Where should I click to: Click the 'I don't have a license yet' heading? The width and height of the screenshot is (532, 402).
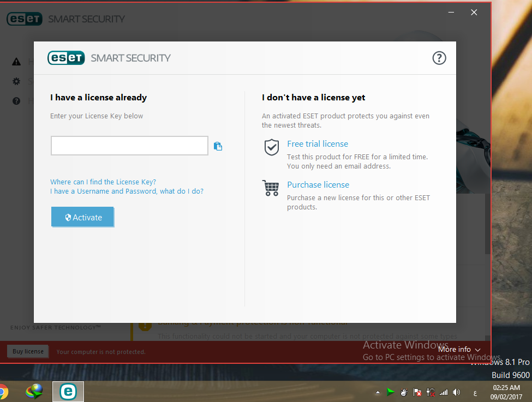(314, 98)
